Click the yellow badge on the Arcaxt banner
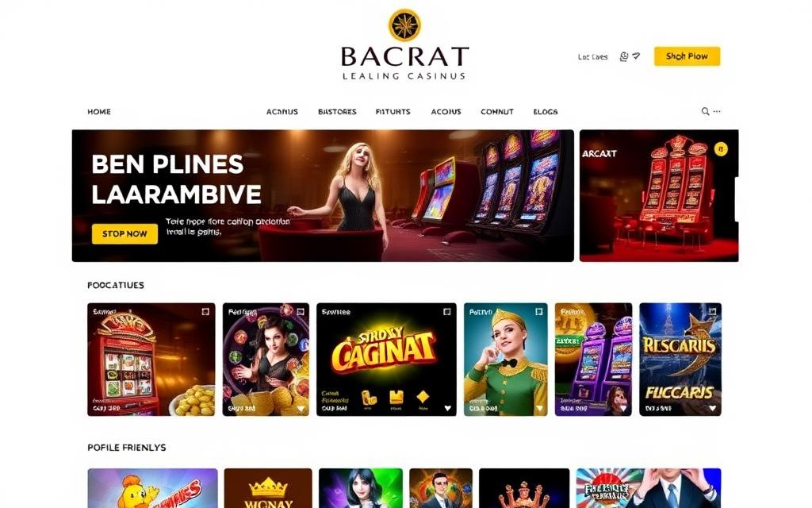The image size is (812, 508). click(x=720, y=149)
